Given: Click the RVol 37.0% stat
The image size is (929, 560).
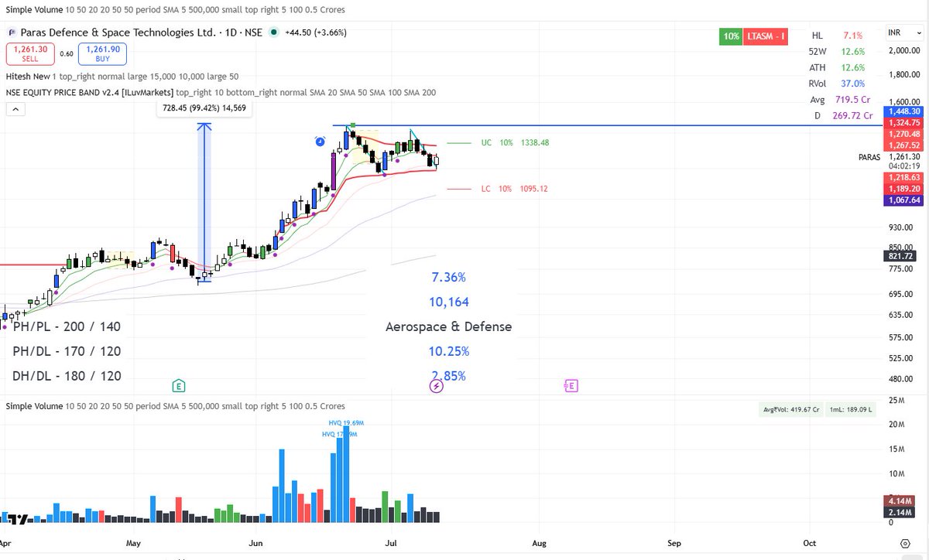Looking at the screenshot, I should tap(838, 84).
